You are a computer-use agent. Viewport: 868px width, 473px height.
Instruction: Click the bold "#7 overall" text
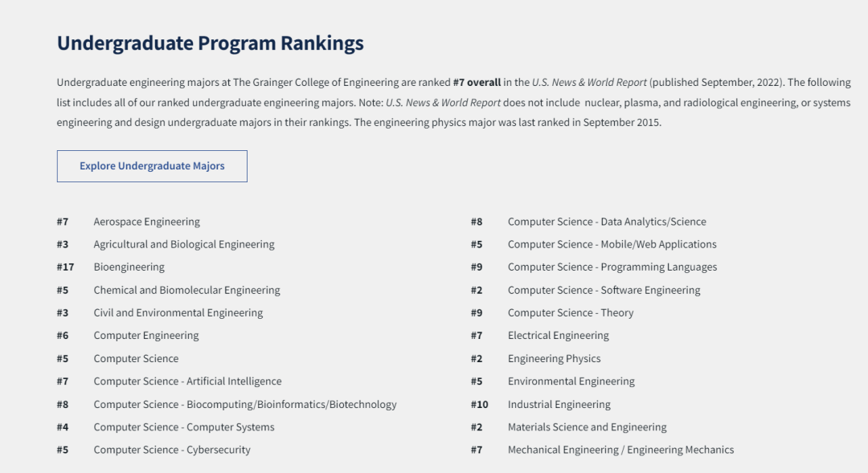coord(477,82)
